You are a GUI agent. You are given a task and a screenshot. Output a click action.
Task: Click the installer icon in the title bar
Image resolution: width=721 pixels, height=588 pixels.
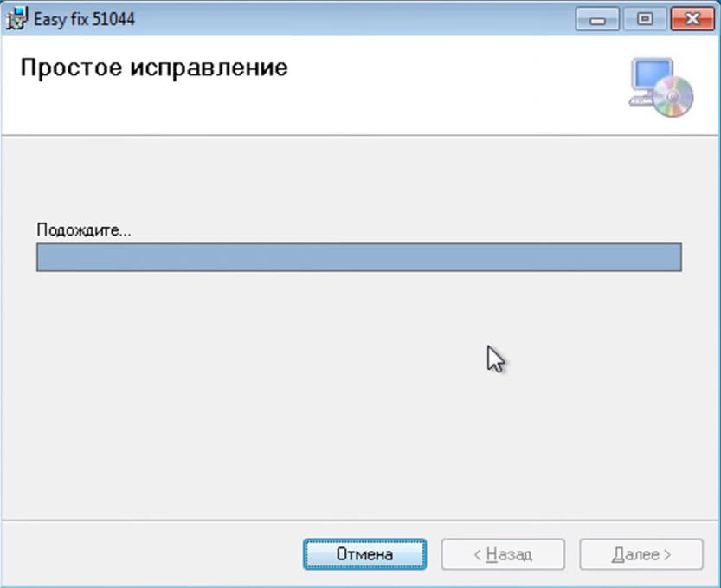pyautogui.click(x=17, y=18)
